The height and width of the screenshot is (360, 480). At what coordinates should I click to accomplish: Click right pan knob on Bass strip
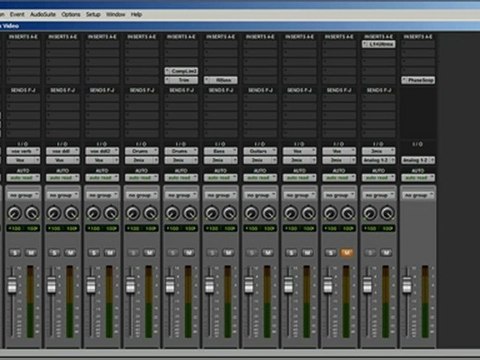pos(230,213)
